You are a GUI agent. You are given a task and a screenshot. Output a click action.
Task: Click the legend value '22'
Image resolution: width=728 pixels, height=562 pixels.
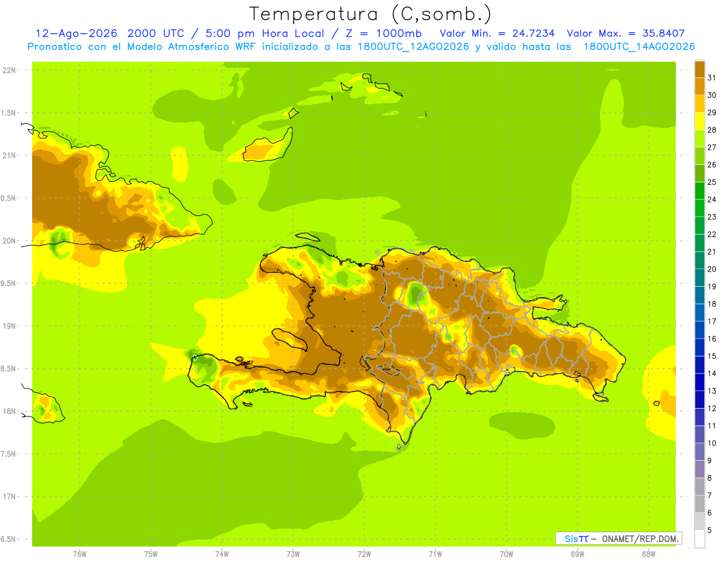(712, 234)
